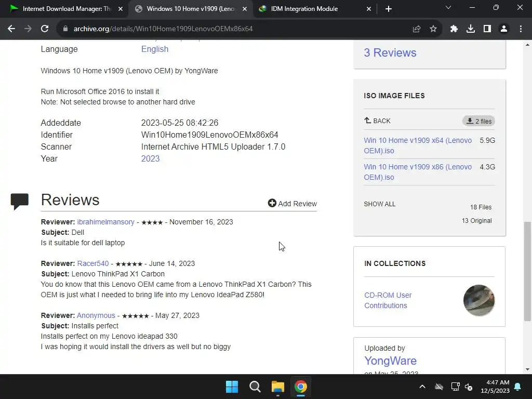The width and height of the screenshot is (532, 399).
Task: Click SHOW ALL files link
Action: (x=380, y=204)
